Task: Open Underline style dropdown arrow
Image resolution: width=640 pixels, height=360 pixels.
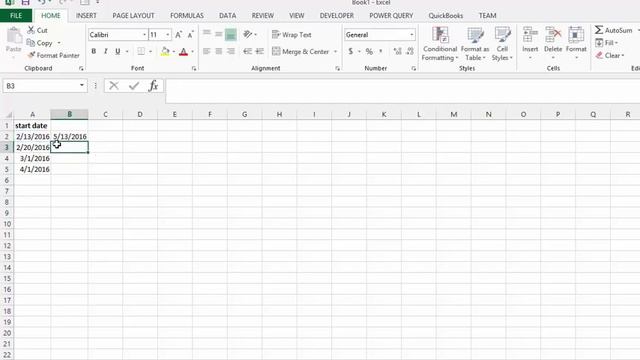Action: [127, 51]
